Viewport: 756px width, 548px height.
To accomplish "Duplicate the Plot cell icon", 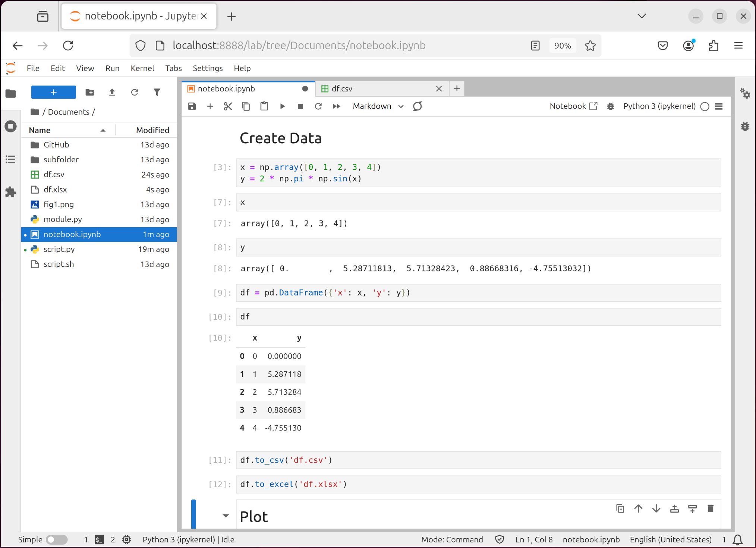I will pos(620,508).
